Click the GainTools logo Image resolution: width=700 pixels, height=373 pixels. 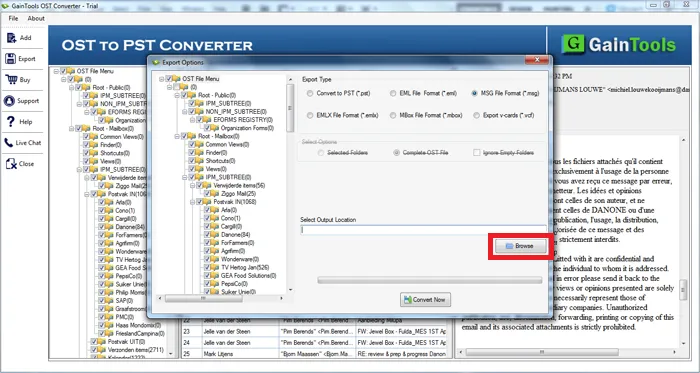619,45
